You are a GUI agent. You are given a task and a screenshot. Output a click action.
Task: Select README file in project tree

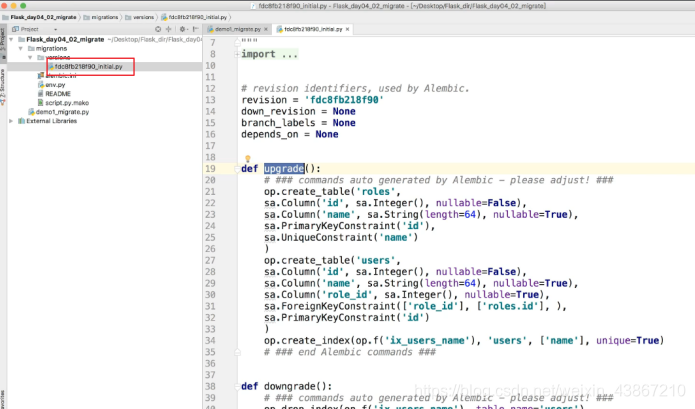pos(58,94)
